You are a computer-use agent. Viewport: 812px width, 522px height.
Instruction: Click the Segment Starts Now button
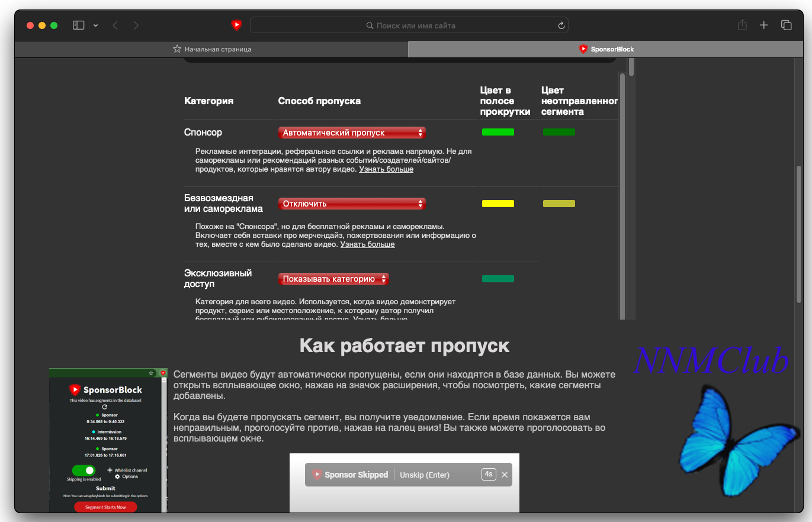(x=105, y=507)
